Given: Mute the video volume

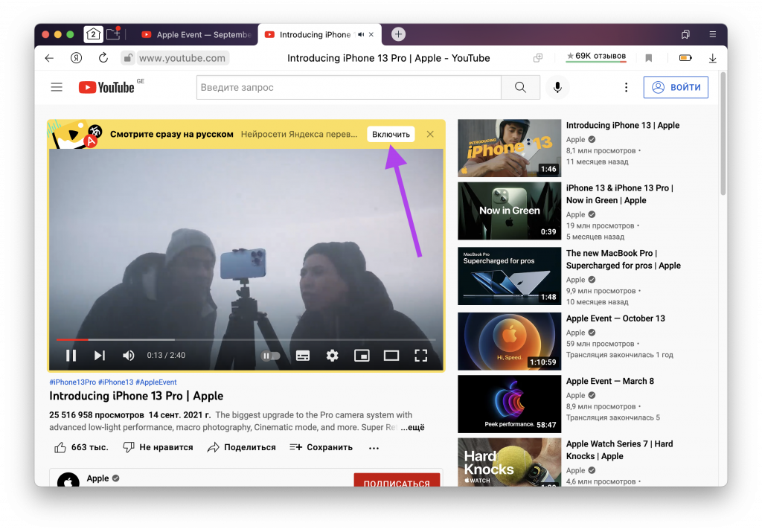Looking at the screenshot, I should 129,356.
